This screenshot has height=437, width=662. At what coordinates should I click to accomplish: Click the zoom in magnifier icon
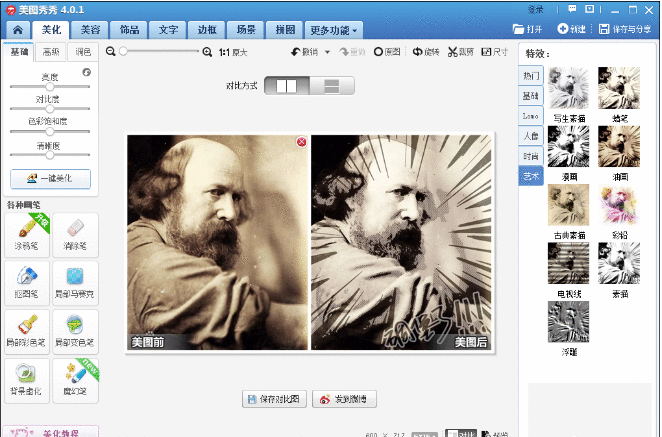pyautogui.click(x=207, y=52)
